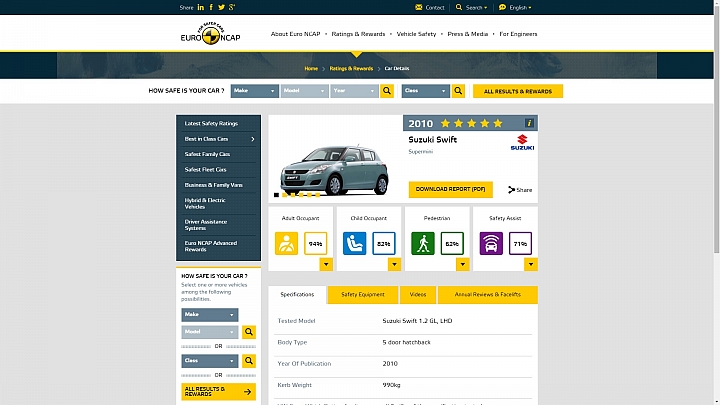Click the rating info icon
720x405 pixels.
(x=529, y=123)
